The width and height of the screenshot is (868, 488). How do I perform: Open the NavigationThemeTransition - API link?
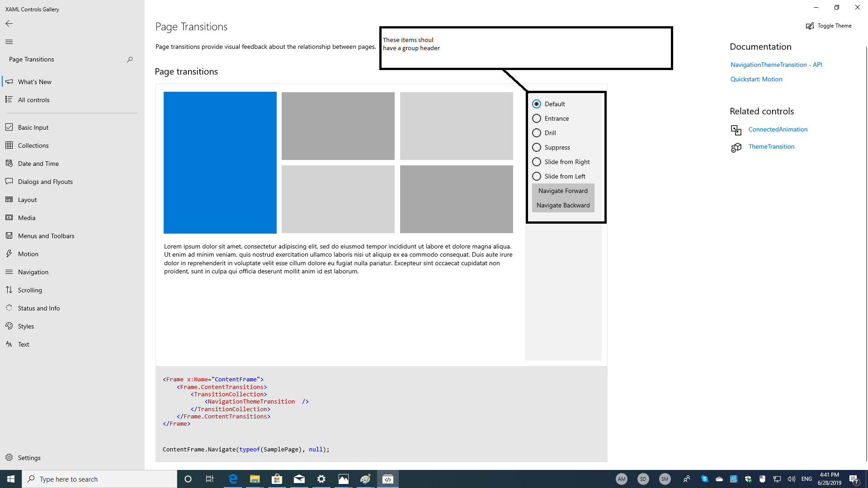(776, 64)
